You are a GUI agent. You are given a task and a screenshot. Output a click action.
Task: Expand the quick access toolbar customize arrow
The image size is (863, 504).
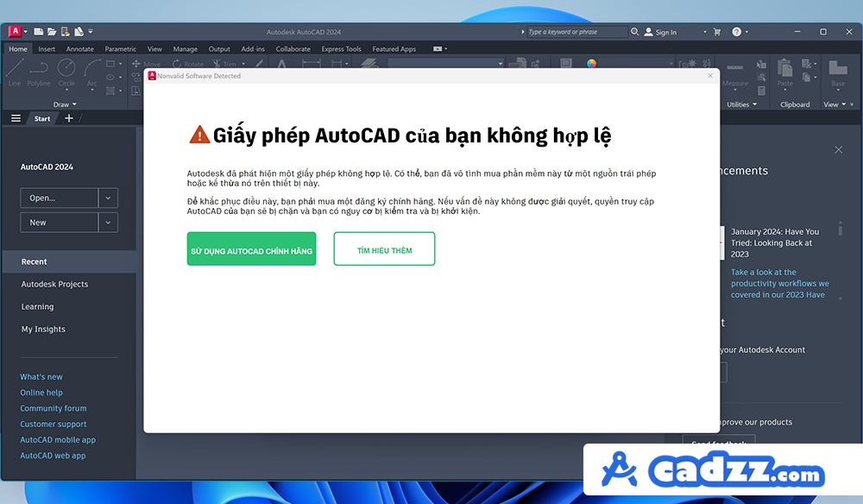91,31
